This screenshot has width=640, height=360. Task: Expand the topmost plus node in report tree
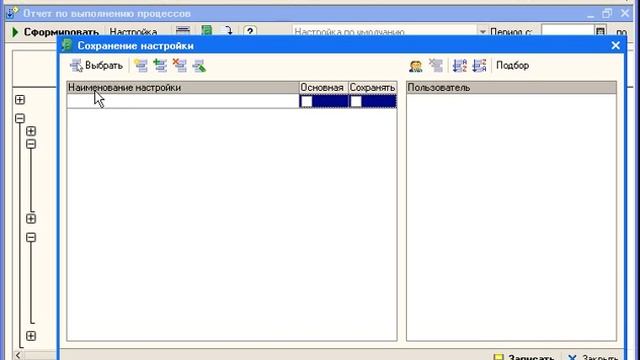(x=20, y=100)
